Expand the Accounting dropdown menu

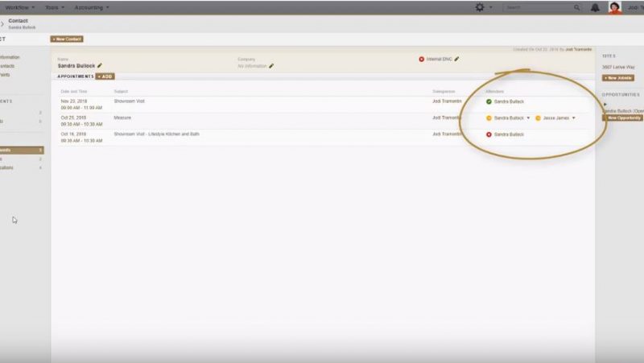pyautogui.click(x=92, y=7)
